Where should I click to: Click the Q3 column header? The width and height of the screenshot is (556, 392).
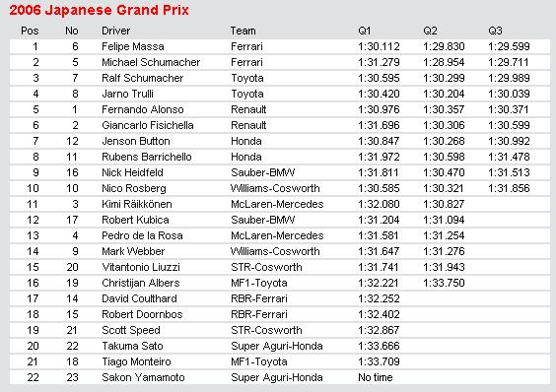click(x=495, y=31)
